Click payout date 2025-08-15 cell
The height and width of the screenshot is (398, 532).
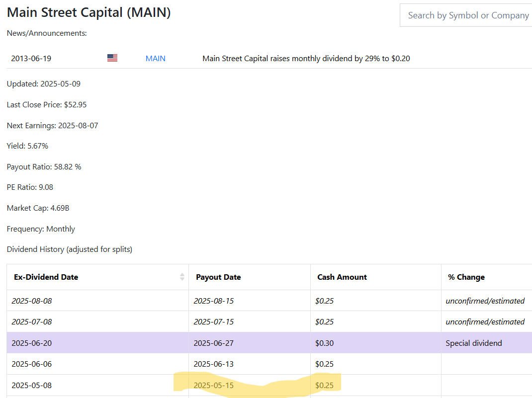(250, 301)
